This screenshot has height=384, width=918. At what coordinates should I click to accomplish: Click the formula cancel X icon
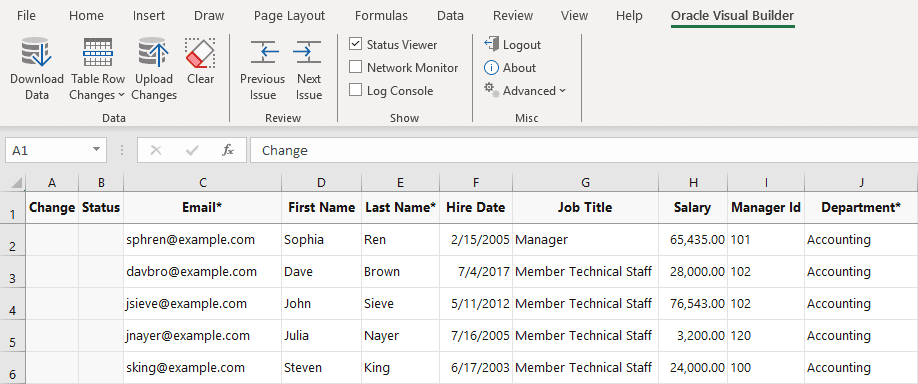pyautogui.click(x=156, y=150)
